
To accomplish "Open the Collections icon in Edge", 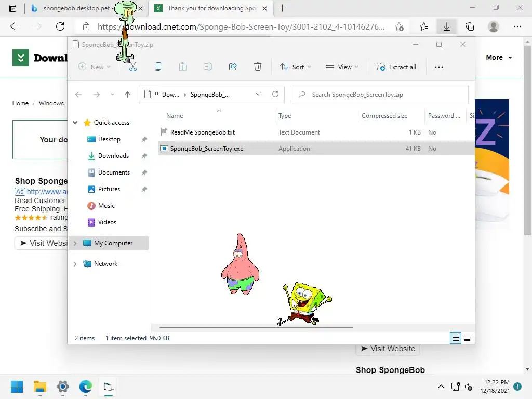I will [470, 26].
